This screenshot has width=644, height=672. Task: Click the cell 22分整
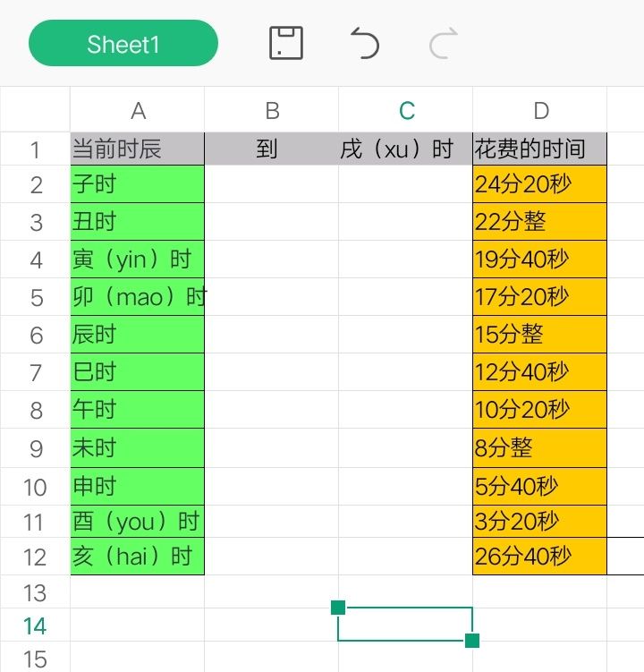pos(540,222)
